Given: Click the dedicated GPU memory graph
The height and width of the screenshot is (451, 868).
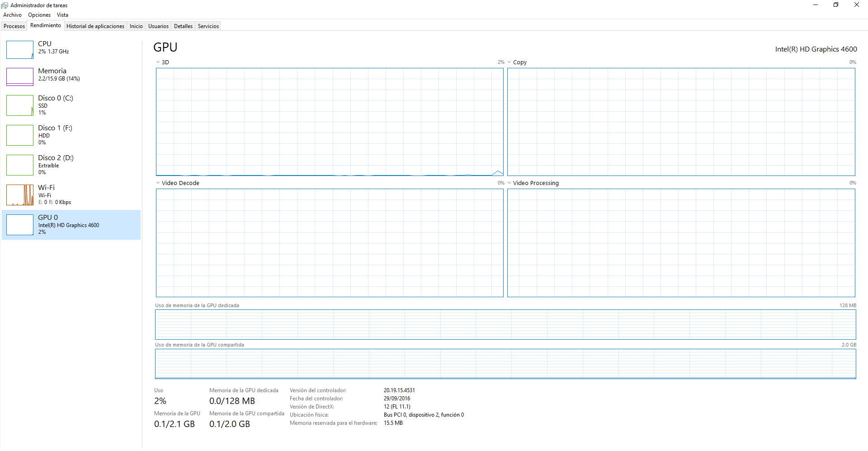Looking at the screenshot, I should (x=505, y=324).
